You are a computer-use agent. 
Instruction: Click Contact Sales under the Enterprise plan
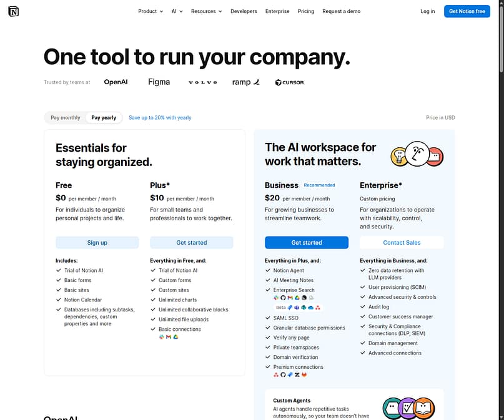[x=402, y=242]
